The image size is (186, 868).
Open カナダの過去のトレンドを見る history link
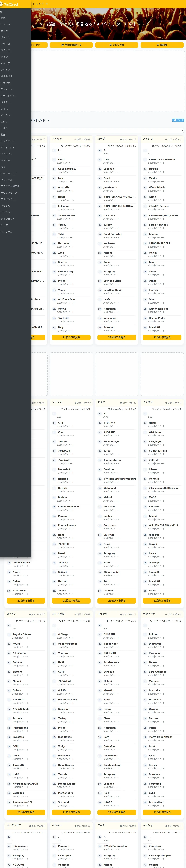pyautogui.click(x=122, y=146)
